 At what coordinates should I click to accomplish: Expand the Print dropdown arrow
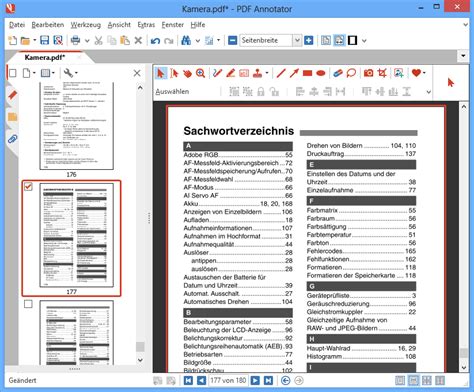[x=87, y=41]
